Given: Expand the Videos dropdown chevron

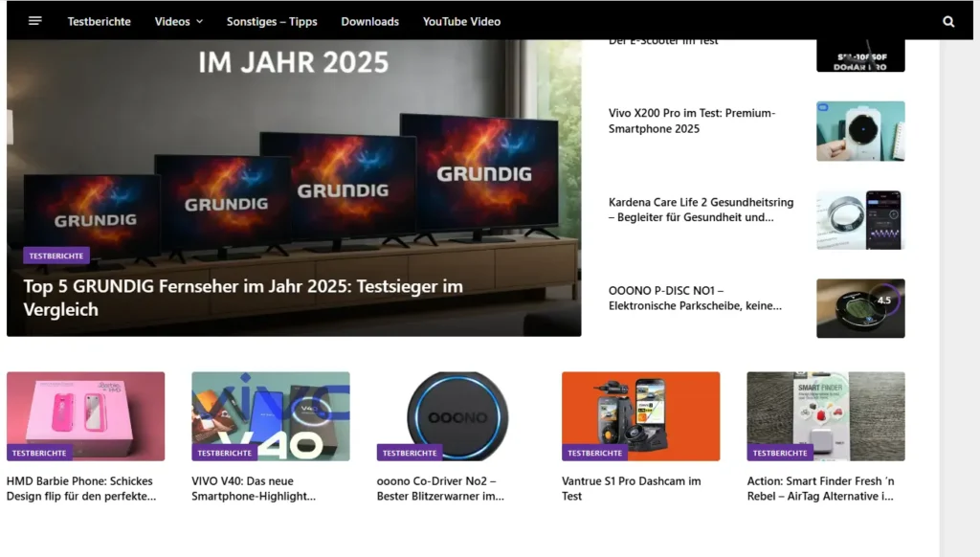Looking at the screenshot, I should (201, 20).
